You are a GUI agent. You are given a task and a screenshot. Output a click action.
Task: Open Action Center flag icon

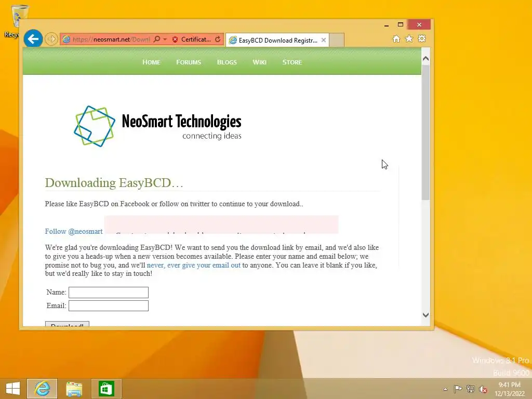point(458,389)
